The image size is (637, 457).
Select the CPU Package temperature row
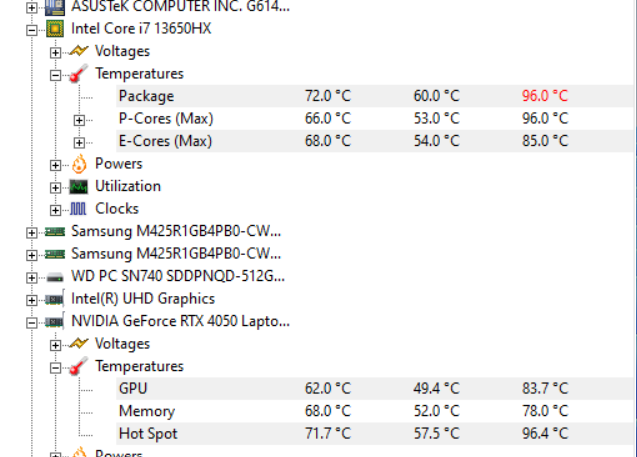coord(146,96)
